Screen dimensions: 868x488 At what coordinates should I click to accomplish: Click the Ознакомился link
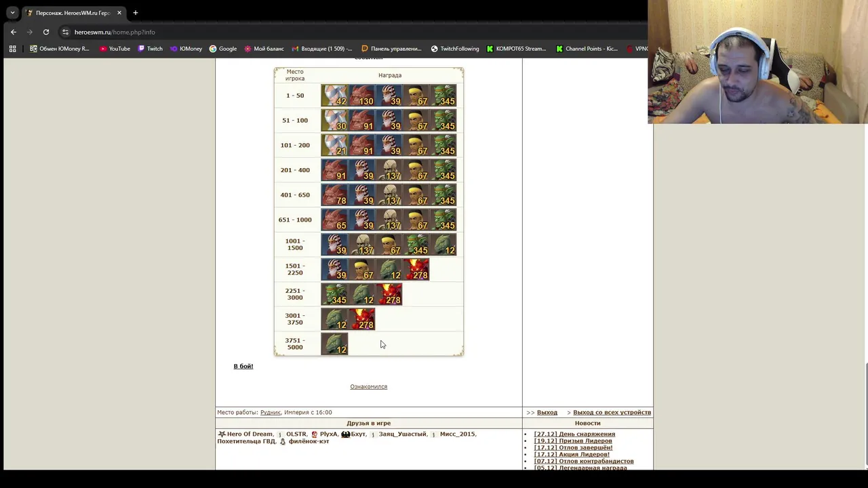point(368,386)
